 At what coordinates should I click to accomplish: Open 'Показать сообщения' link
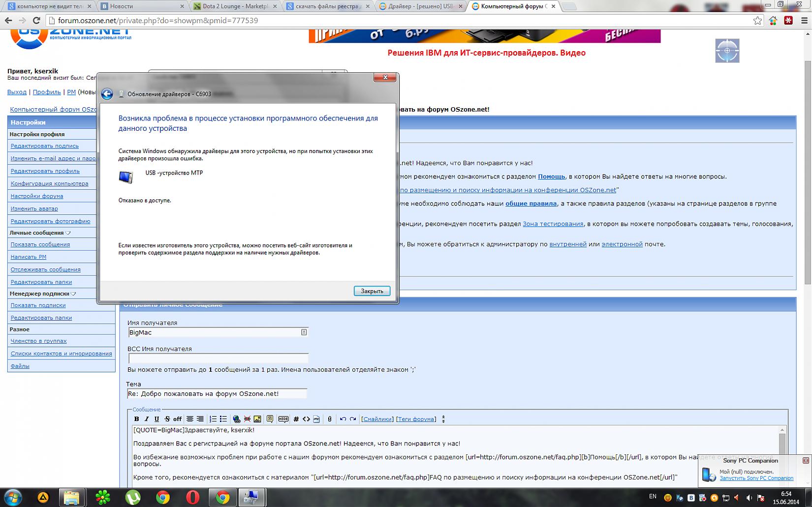[40, 244]
